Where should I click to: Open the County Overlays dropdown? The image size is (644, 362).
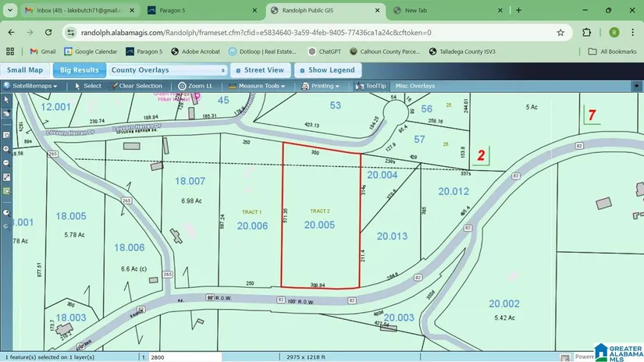(x=169, y=70)
